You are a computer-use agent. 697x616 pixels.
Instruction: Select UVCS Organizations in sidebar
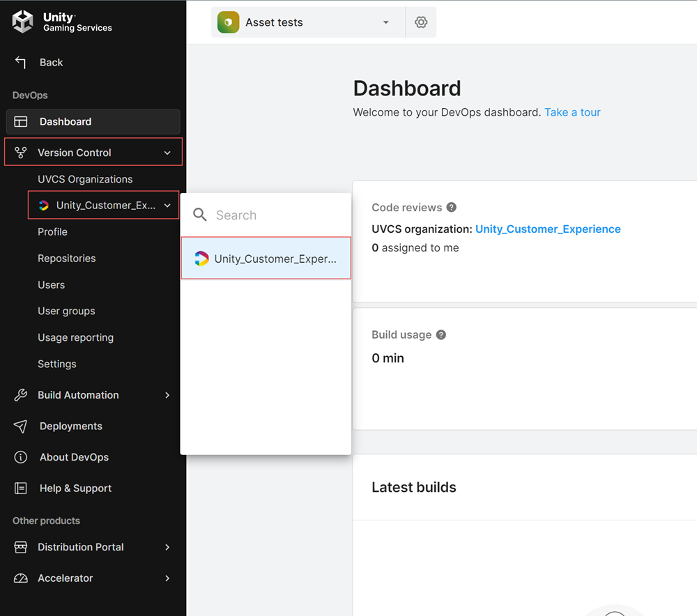pos(85,179)
